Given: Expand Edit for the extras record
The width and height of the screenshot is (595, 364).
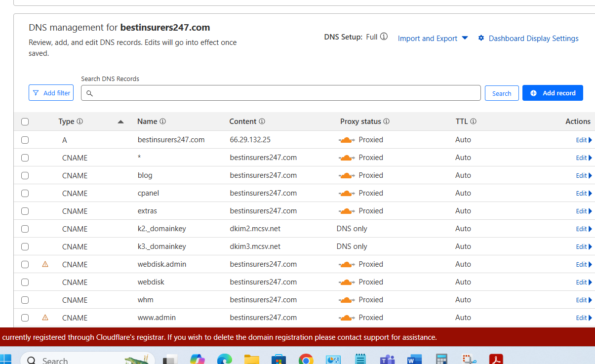Looking at the screenshot, I should tap(584, 211).
